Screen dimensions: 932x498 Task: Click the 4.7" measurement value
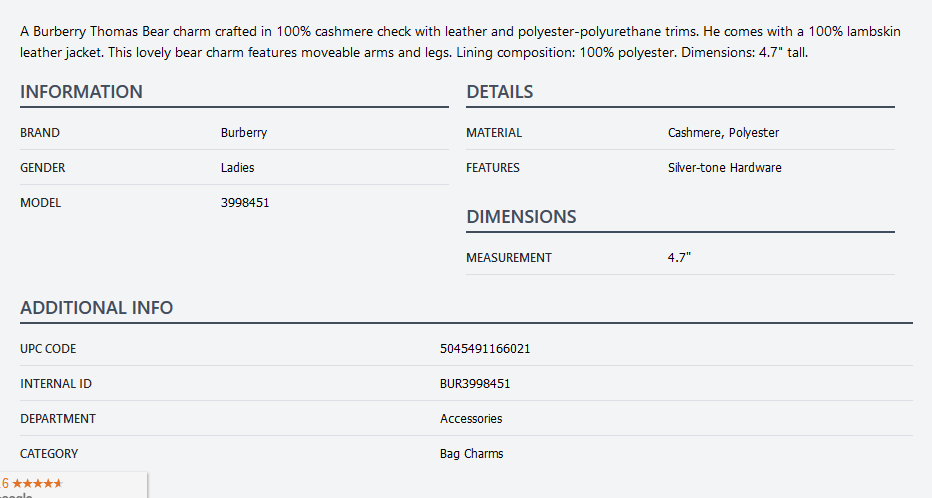click(679, 258)
